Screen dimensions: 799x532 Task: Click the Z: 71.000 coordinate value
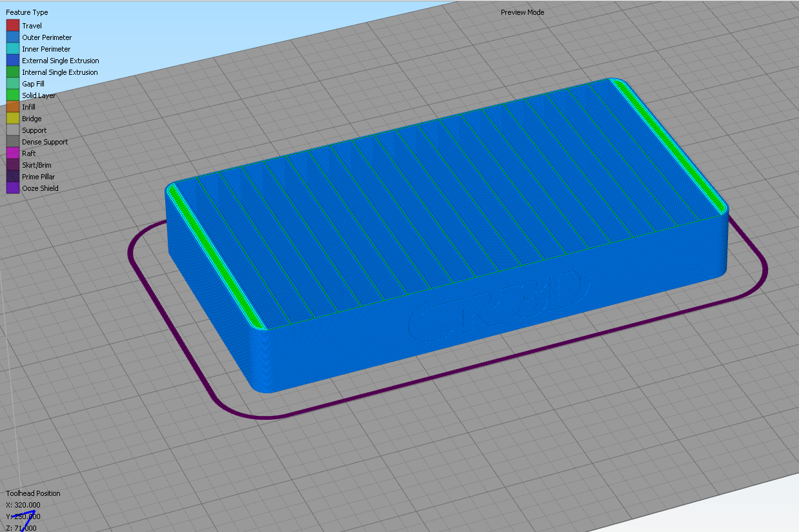tap(21, 528)
